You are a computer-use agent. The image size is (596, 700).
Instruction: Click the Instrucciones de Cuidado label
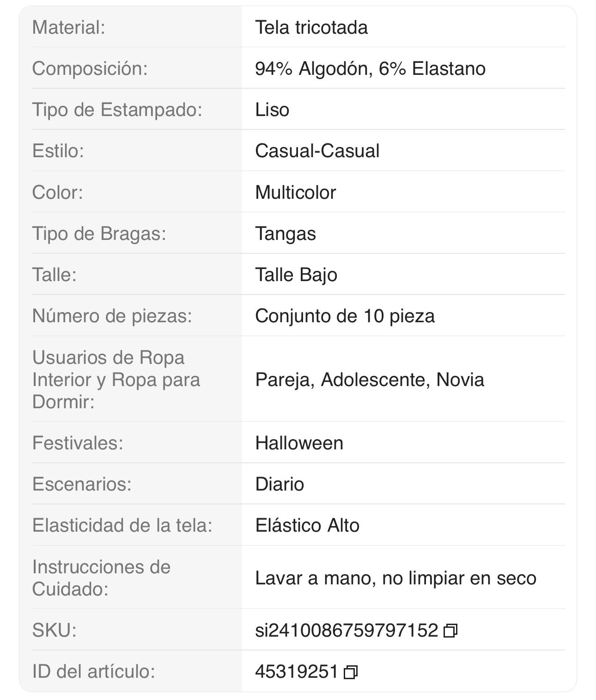[101, 578]
